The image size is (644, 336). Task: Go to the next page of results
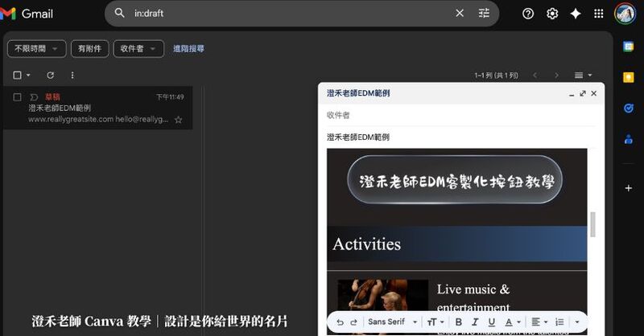coord(556,75)
